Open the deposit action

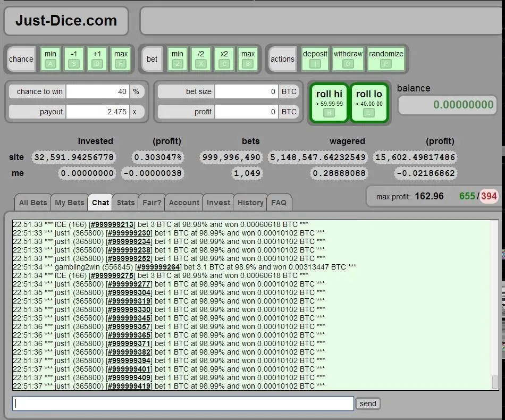(315, 58)
